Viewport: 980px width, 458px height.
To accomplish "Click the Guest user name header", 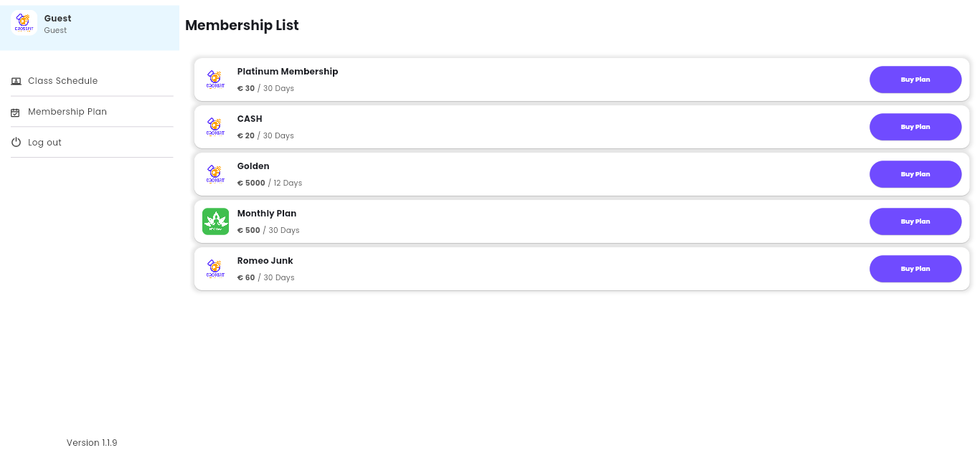I will (x=58, y=19).
